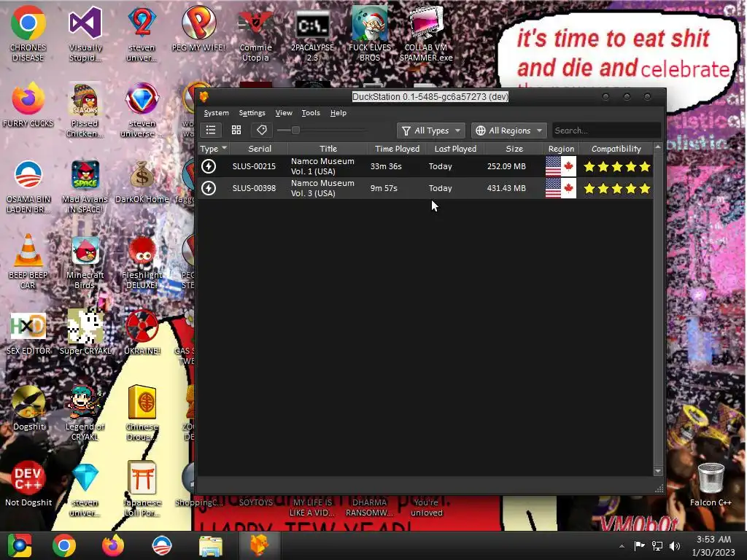Click the DuckStation taskbar button
The height and width of the screenshot is (560, 747).
coord(259,545)
